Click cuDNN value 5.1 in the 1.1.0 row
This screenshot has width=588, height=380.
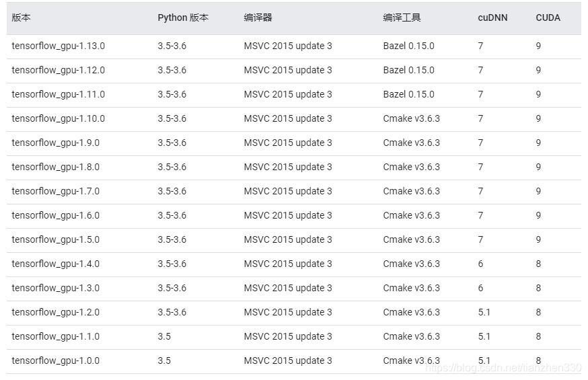click(x=484, y=337)
